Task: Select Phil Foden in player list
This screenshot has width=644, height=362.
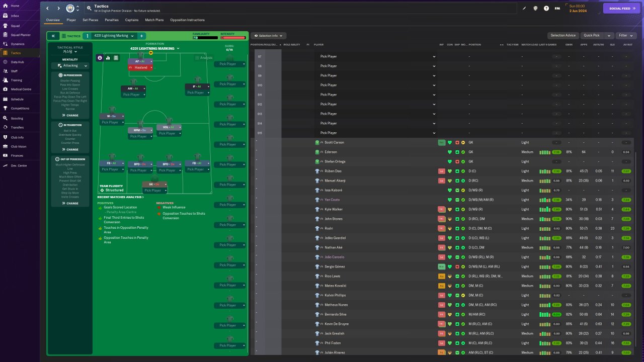Action: click(333, 343)
